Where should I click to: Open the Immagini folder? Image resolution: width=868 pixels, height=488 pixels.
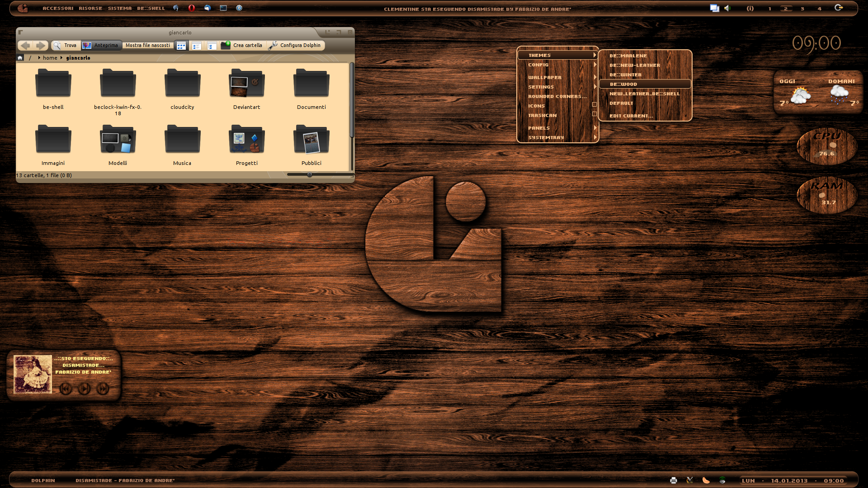tap(53, 145)
